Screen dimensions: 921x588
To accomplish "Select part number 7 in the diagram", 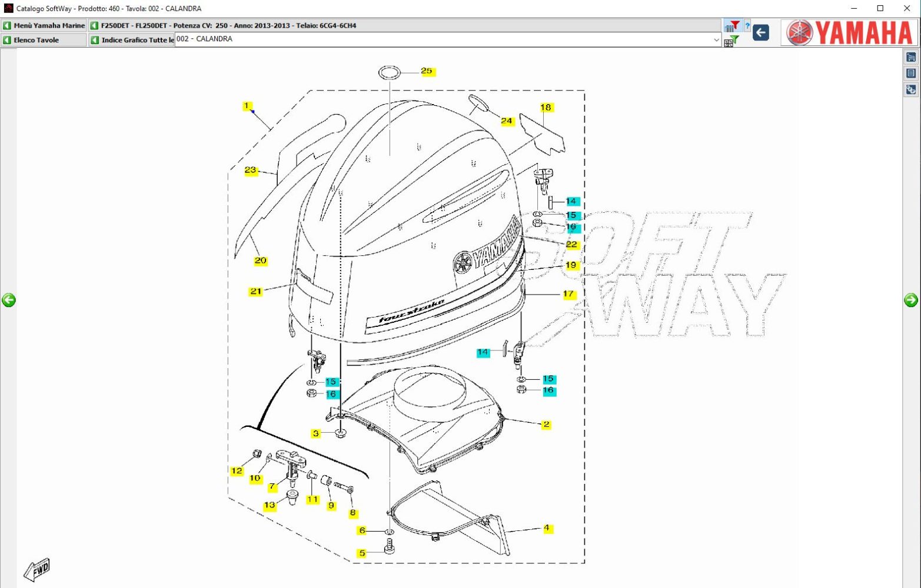I will (272, 487).
